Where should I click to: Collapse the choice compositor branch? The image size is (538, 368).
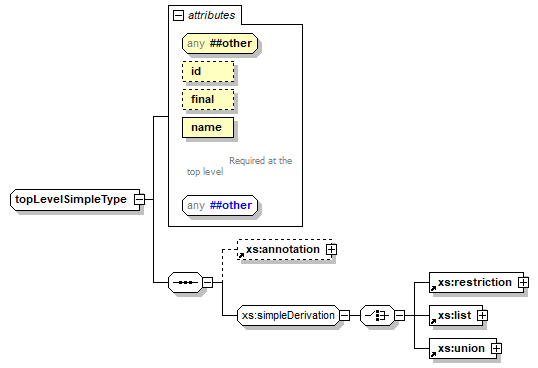[399, 315]
